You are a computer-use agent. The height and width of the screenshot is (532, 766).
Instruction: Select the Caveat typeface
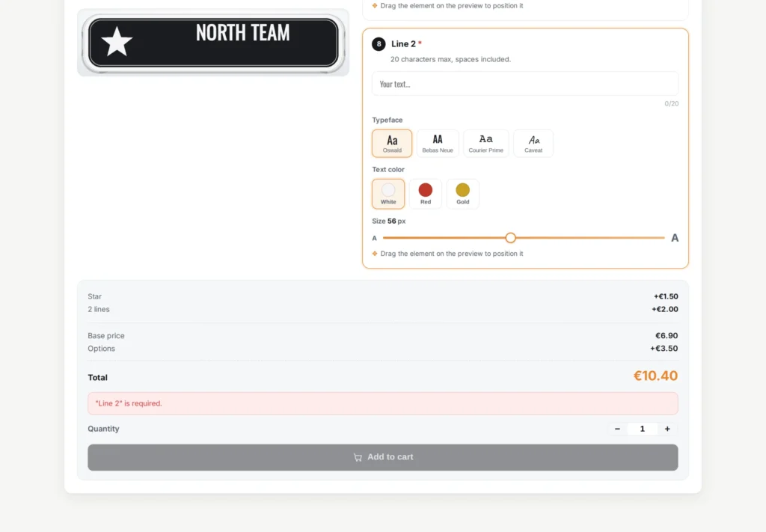click(533, 143)
